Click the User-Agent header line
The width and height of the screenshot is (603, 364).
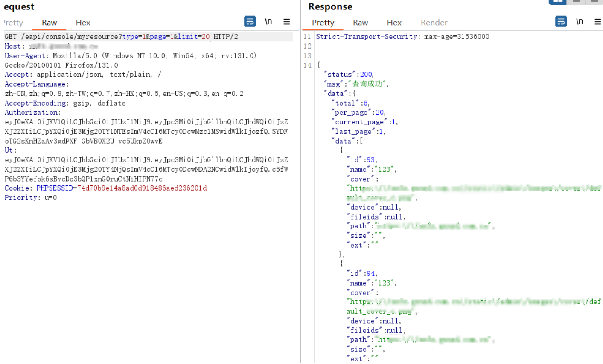pyautogui.click(x=131, y=55)
